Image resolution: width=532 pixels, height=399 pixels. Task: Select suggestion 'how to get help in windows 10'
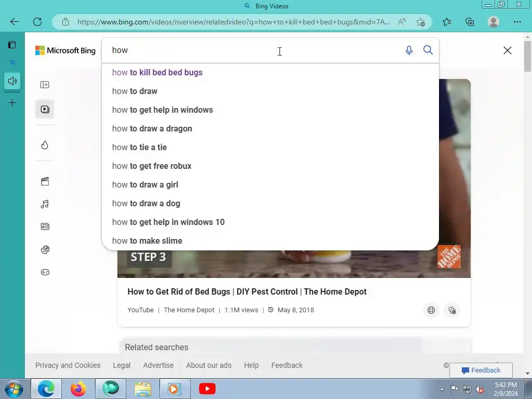pos(270,222)
